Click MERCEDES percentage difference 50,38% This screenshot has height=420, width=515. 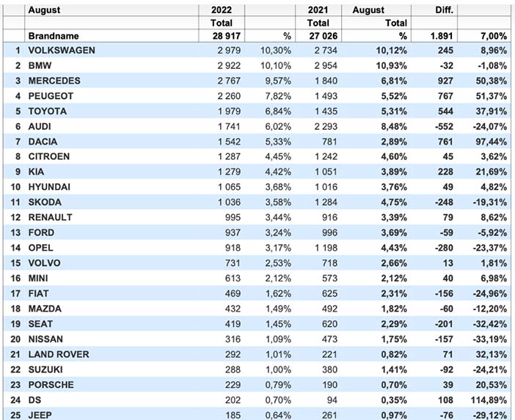[491, 81]
